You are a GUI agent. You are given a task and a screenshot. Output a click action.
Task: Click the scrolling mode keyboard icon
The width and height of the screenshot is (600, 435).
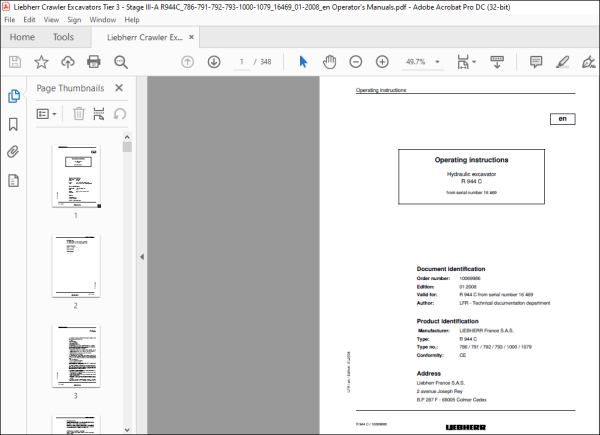[x=497, y=62]
